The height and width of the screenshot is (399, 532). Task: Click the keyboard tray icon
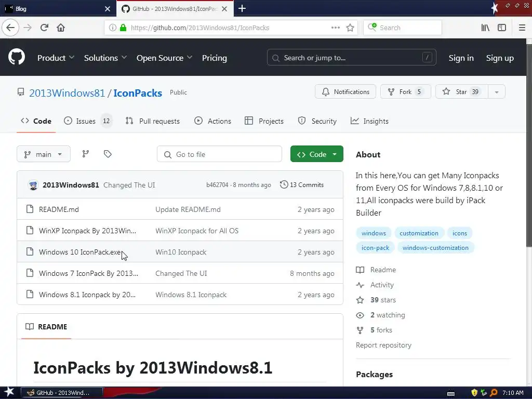451,393
